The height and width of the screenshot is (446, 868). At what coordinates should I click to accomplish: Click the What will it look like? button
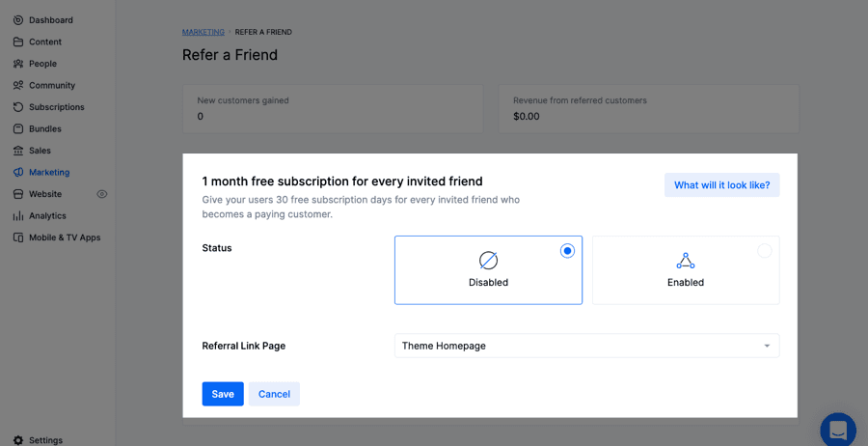[721, 185]
